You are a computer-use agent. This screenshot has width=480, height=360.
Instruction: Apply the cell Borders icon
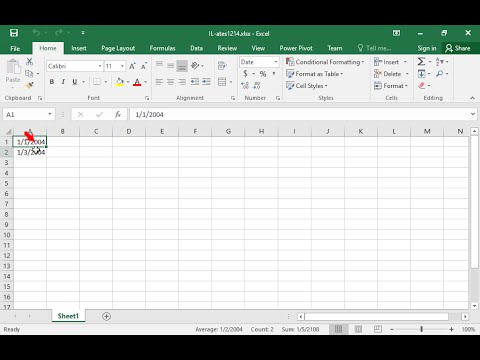click(97, 82)
